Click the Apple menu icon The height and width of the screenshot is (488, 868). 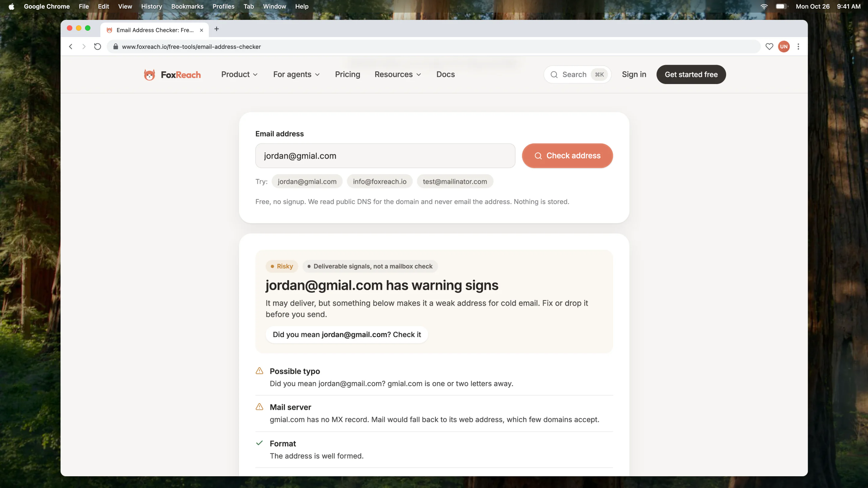[x=11, y=6]
